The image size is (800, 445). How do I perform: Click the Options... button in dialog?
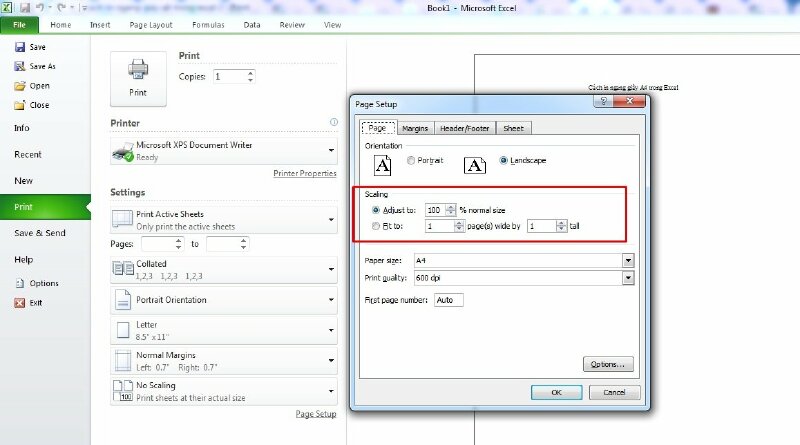click(x=608, y=364)
